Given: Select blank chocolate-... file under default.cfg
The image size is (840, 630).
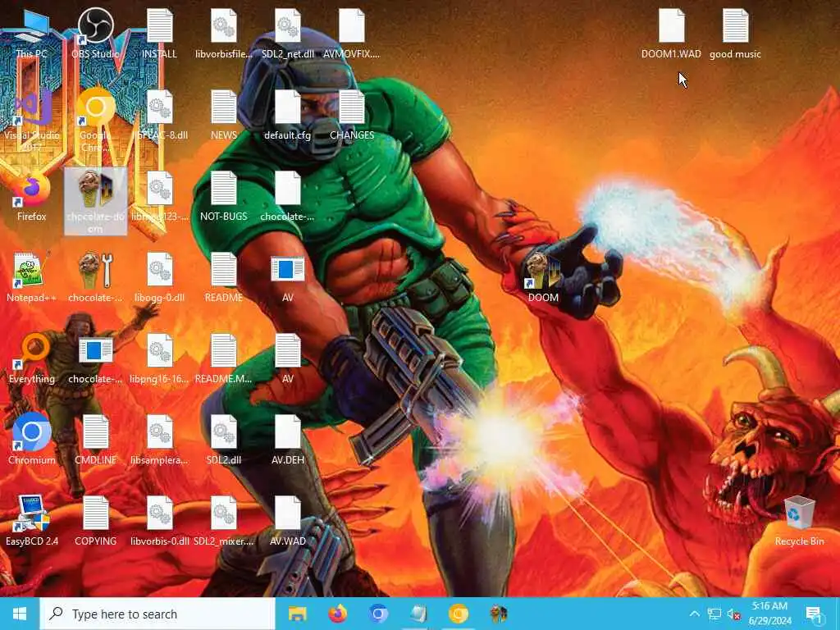Looking at the screenshot, I should pyautogui.click(x=288, y=195).
